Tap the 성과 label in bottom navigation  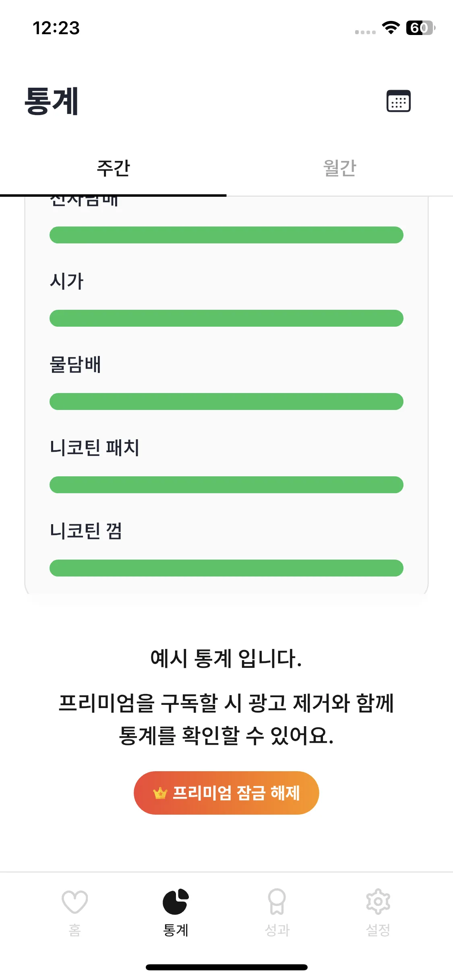(277, 930)
